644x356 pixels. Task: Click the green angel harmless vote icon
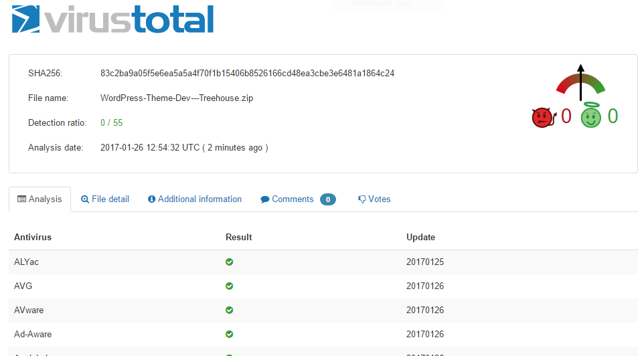(590, 115)
